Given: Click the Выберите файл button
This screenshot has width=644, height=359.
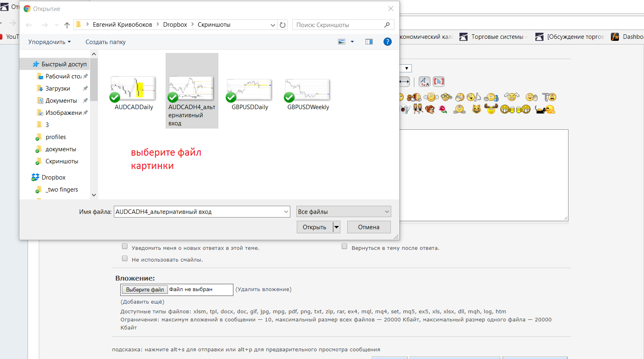Looking at the screenshot, I should pos(145,289).
